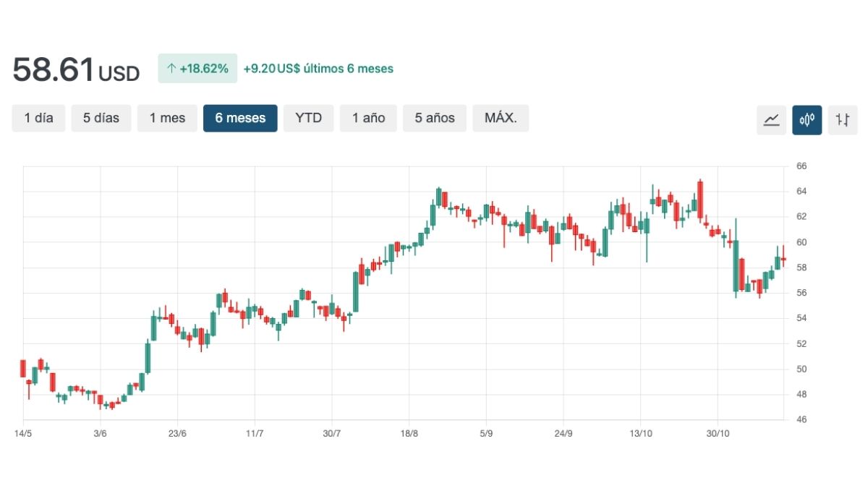Click the green up-arrow percentage badge
The image size is (868, 488).
pos(197,69)
